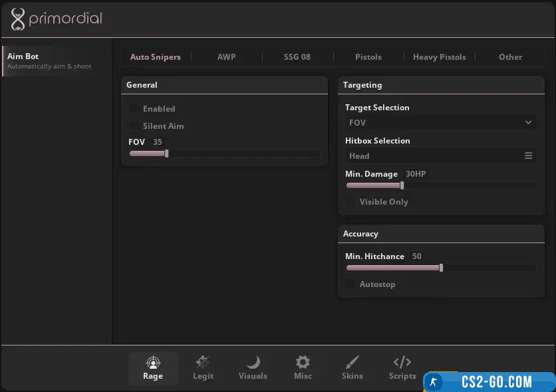Enable the aimbot Enabled checkbox
The width and height of the screenshot is (556, 392).
134,109
